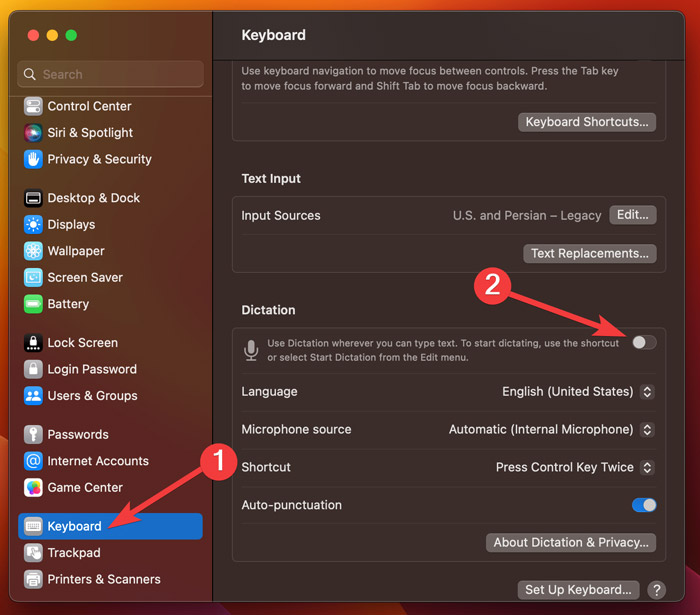Click the magnifying glass search icon
Viewport: 700px width, 615px height.
click(29, 74)
